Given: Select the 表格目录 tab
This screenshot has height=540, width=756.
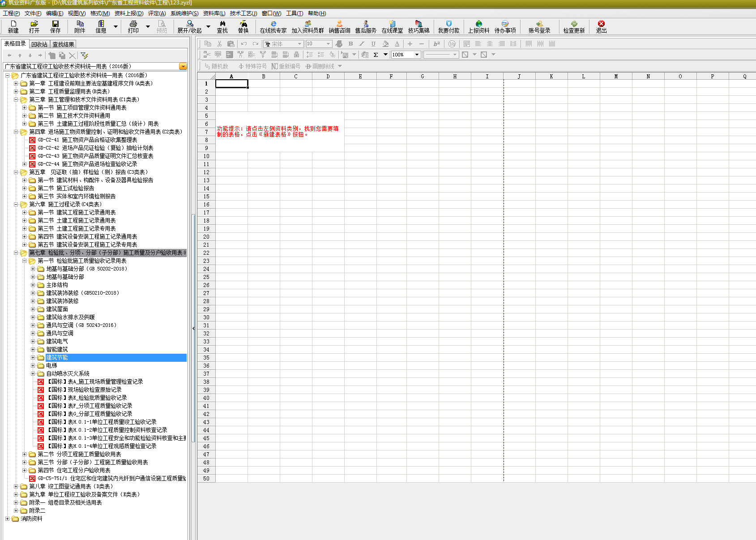Looking at the screenshot, I should pos(15,43).
